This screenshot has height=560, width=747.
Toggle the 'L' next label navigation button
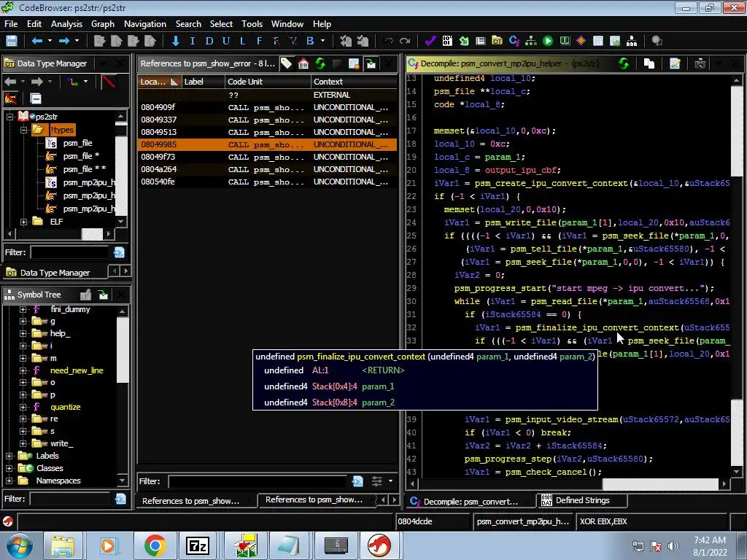click(242, 41)
